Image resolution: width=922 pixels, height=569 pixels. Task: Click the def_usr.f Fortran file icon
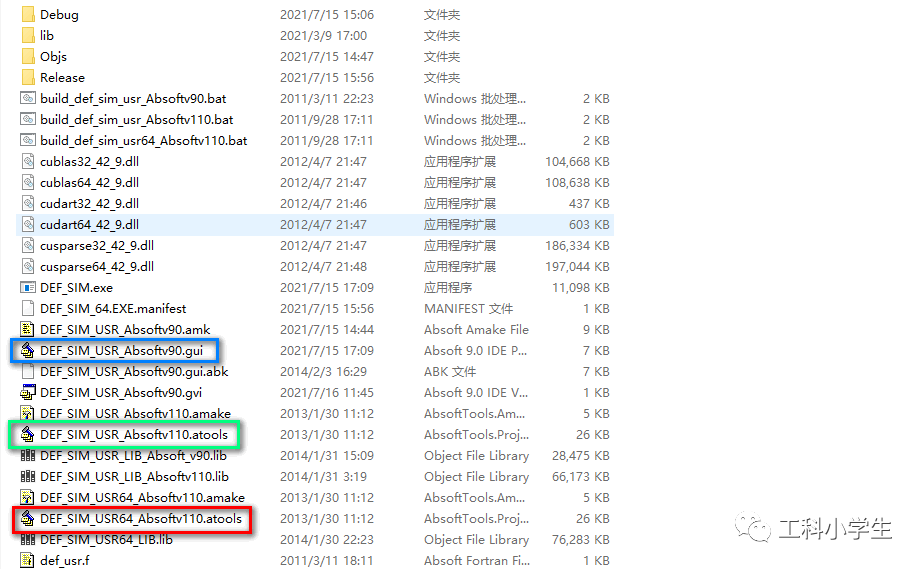click(x=28, y=561)
